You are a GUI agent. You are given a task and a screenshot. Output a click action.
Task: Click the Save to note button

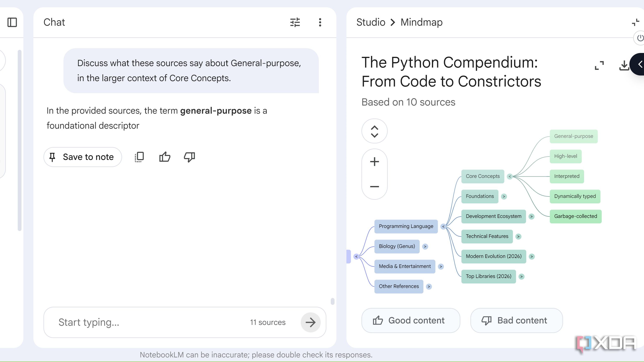[x=82, y=157]
